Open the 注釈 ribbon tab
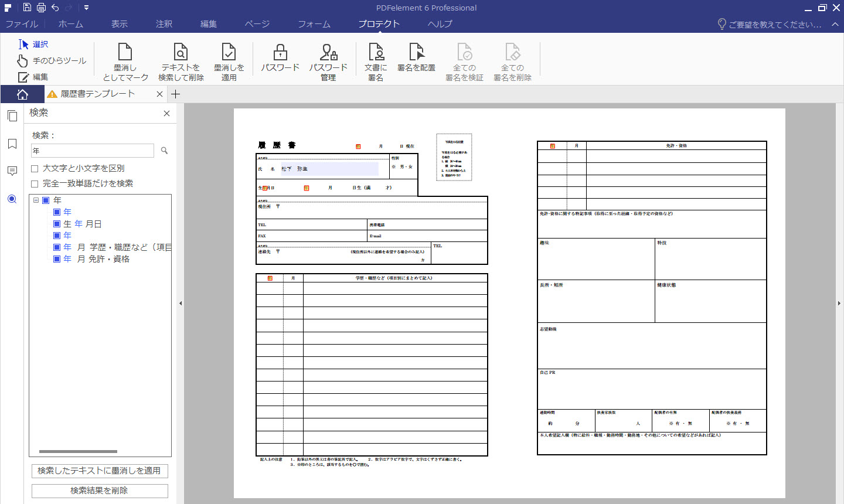Screen dimensions: 844x504 164,24
